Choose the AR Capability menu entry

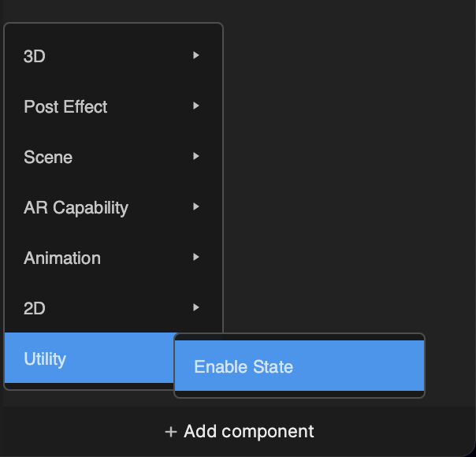point(113,207)
